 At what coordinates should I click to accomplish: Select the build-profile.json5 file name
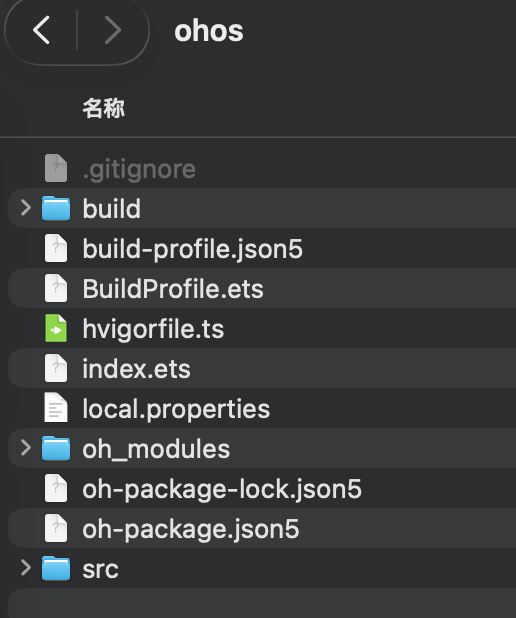tap(192, 249)
